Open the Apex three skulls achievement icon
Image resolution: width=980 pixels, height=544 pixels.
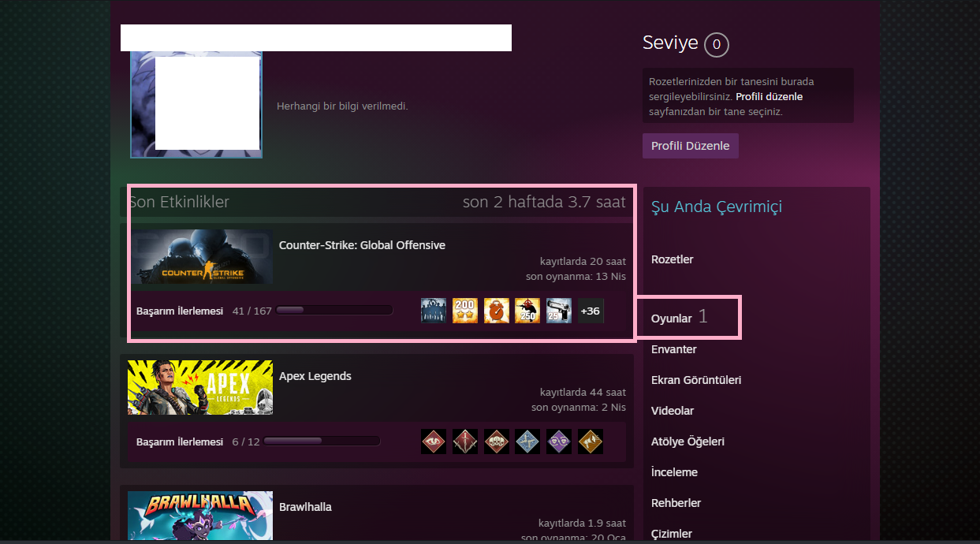point(497,442)
